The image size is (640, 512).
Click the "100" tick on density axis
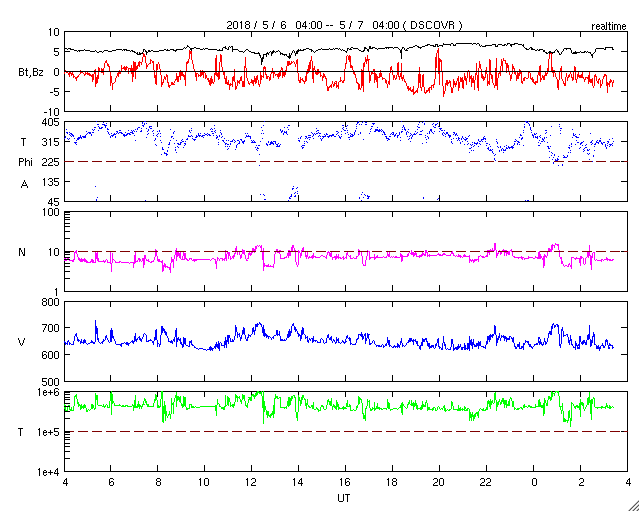click(x=52, y=212)
